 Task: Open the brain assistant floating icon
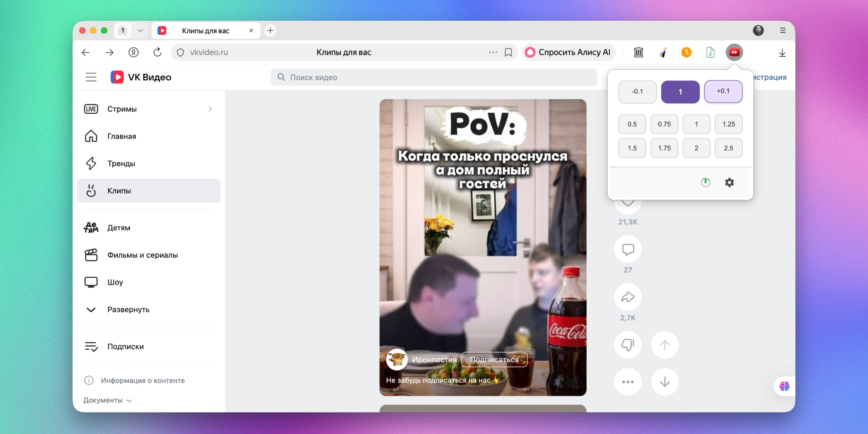pyautogui.click(x=784, y=386)
